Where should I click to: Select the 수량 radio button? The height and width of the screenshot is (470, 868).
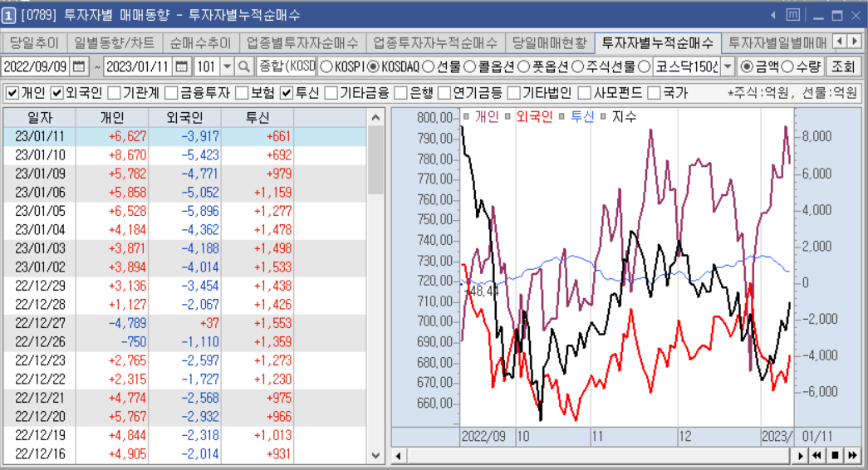coord(787,67)
